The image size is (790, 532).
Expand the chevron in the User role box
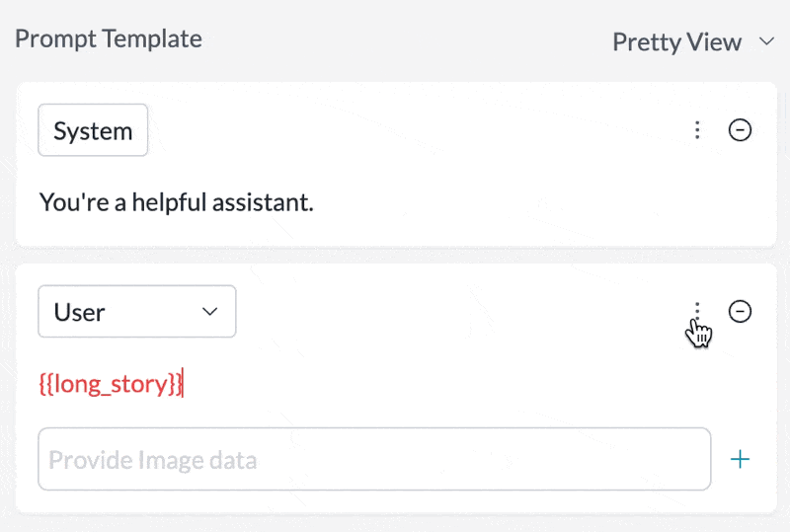point(209,312)
